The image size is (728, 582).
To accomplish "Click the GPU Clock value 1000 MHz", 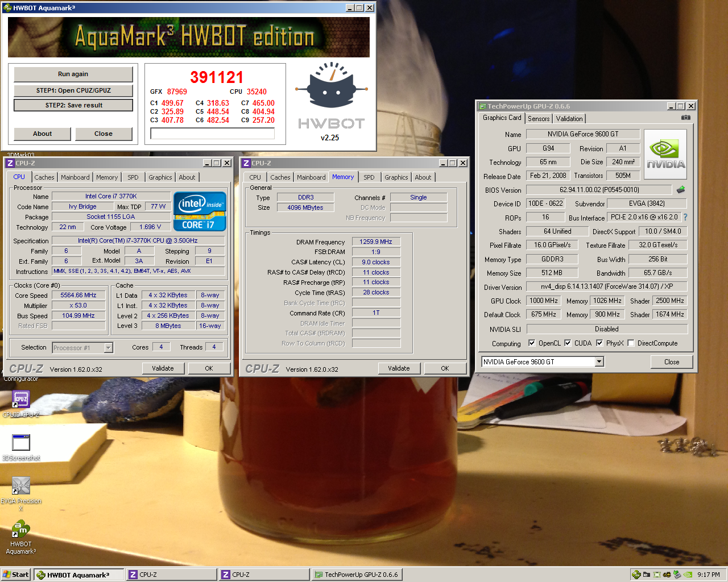I will coord(544,301).
